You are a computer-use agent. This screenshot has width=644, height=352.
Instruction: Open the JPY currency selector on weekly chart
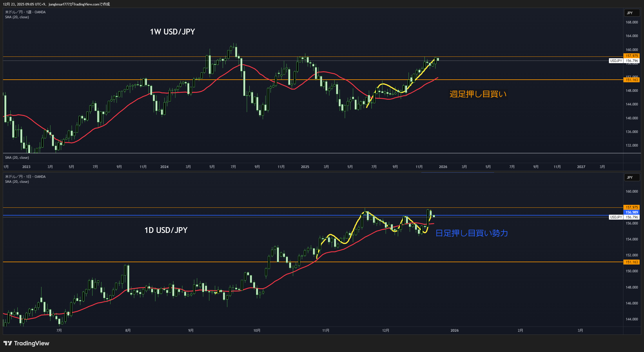pyautogui.click(x=632, y=13)
